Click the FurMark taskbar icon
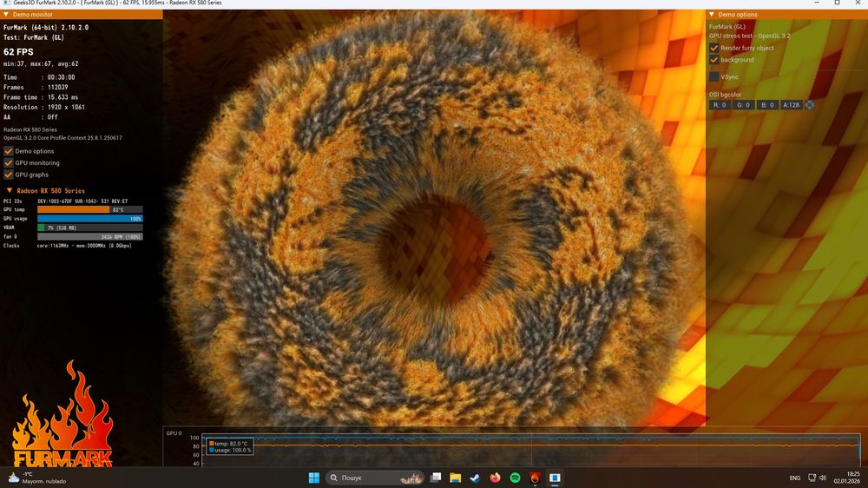The width and height of the screenshot is (868, 488). point(535,478)
